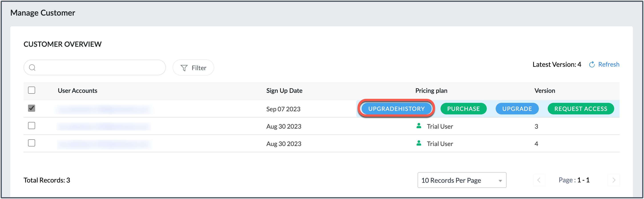Focus the customer search input field
The image size is (644, 199).
[x=100, y=68]
